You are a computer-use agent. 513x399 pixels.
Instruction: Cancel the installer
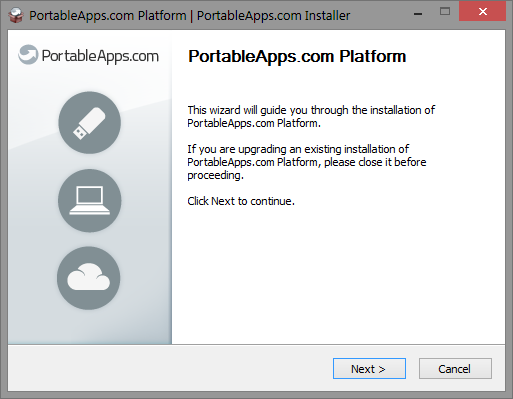coord(455,369)
